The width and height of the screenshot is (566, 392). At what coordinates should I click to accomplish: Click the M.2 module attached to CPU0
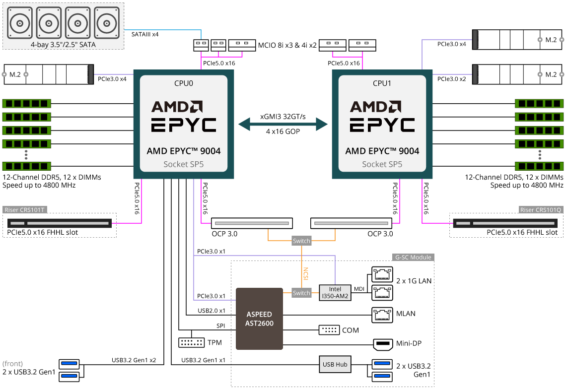[49, 74]
